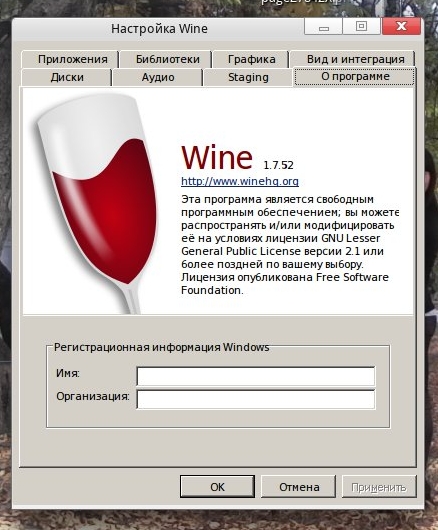The image size is (438, 530).
Task: Select the О программе tab
Action: point(355,77)
